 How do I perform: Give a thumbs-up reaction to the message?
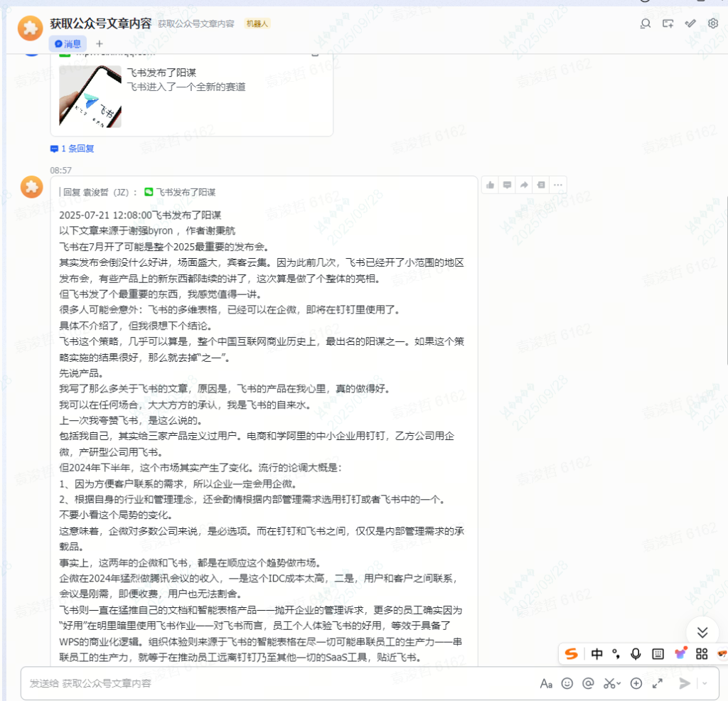tap(490, 185)
